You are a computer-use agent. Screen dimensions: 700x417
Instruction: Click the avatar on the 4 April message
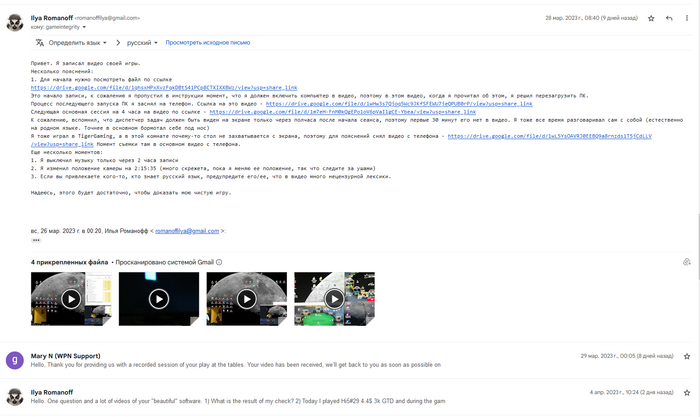(15, 396)
